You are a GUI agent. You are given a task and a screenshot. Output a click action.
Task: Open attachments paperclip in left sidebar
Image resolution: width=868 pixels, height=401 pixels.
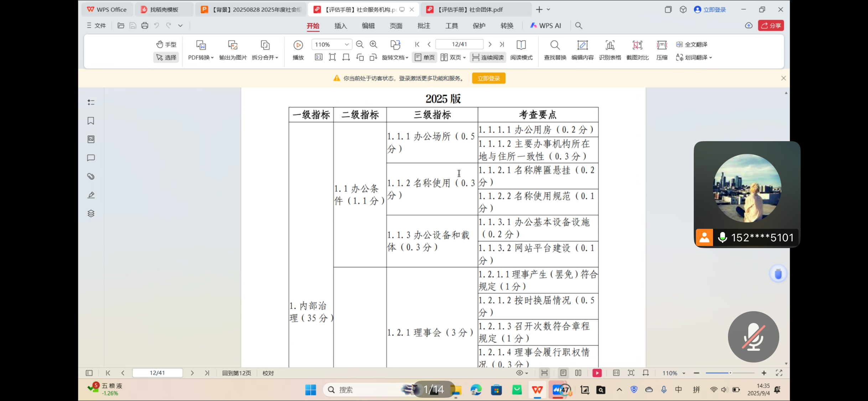[x=91, y=176]
